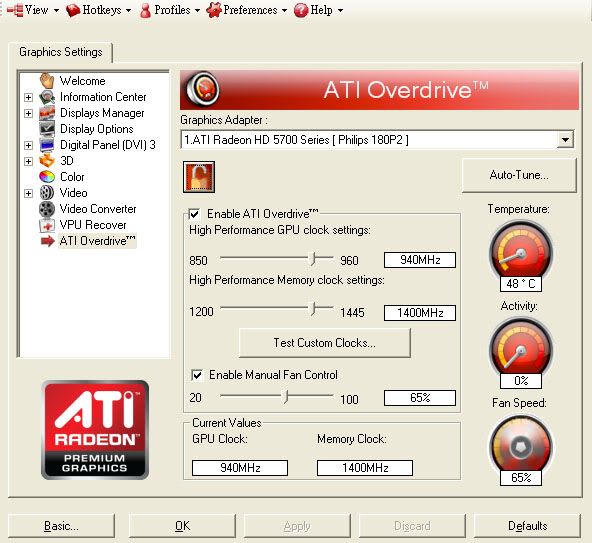Open the Help menu
This screenshot has height=543, width=592.
point(319,10)
